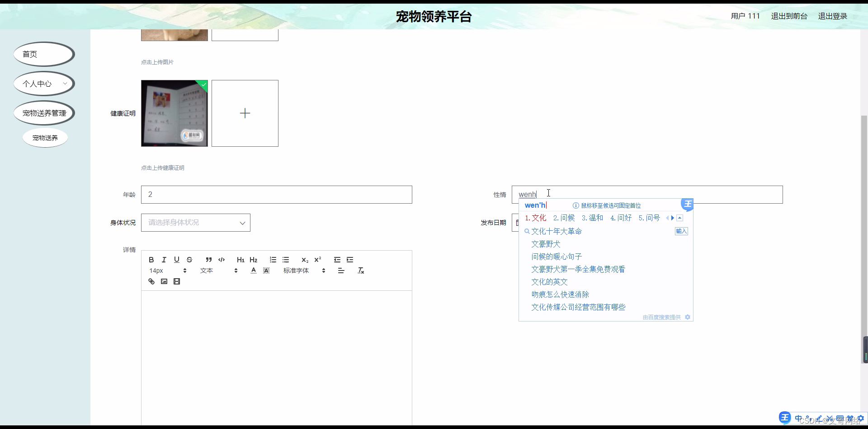
Task: Click the insert link icon
Action: tap(151, 281)
